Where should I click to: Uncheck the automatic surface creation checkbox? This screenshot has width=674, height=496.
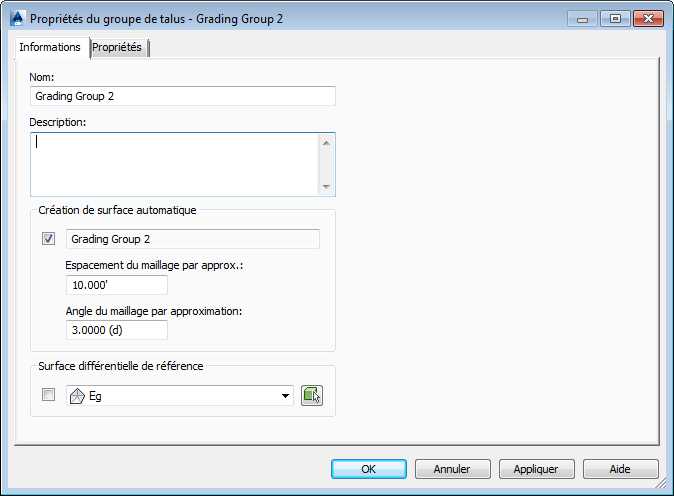click(48, 239)
